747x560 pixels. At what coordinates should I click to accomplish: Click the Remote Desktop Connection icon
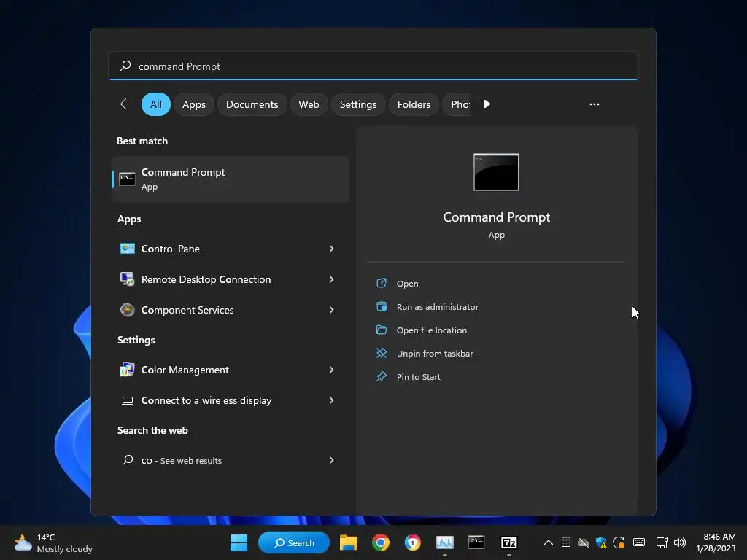coord(127,279)
